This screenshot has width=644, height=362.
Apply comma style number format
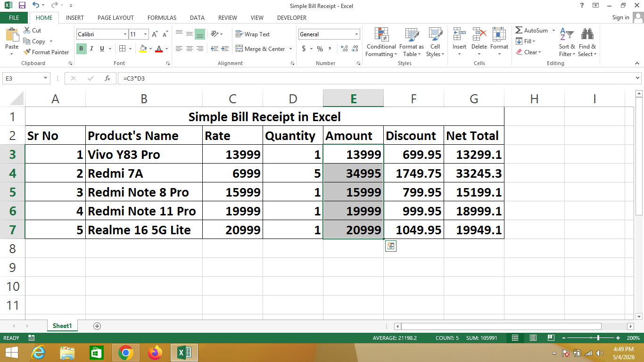(330, 49)
